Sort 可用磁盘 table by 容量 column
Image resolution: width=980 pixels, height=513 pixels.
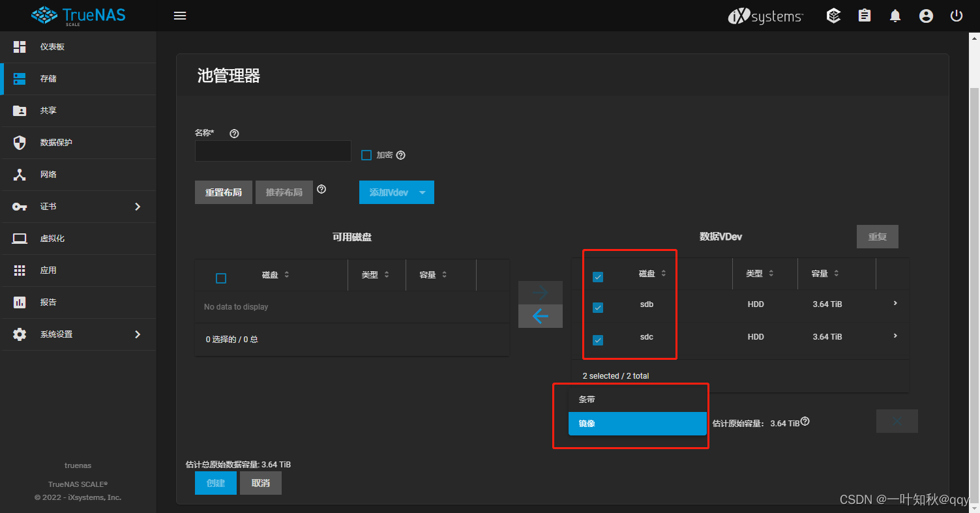pyautogui.click(x=434, y=275)
